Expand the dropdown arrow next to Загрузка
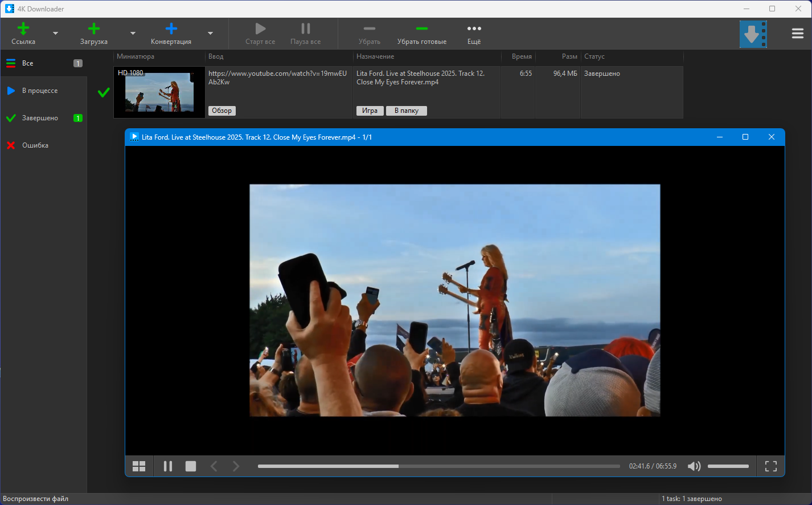Image resolution: width=812 pixels, height=505 pixels. pos(133,34)
